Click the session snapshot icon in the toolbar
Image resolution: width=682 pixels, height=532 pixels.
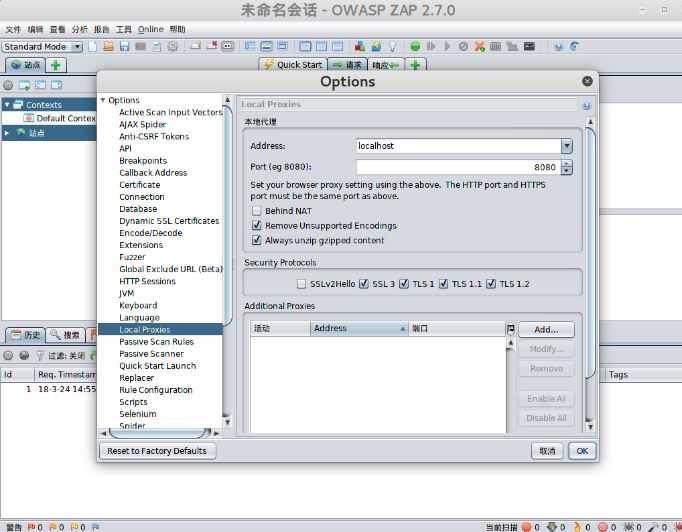coord(140,46)
